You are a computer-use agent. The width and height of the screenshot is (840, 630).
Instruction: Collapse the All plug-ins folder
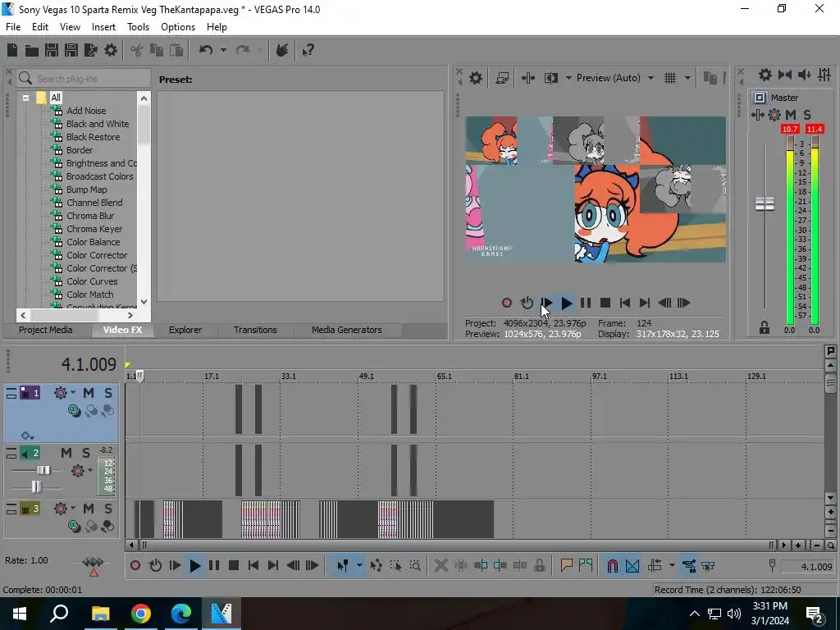click(25, 98)
